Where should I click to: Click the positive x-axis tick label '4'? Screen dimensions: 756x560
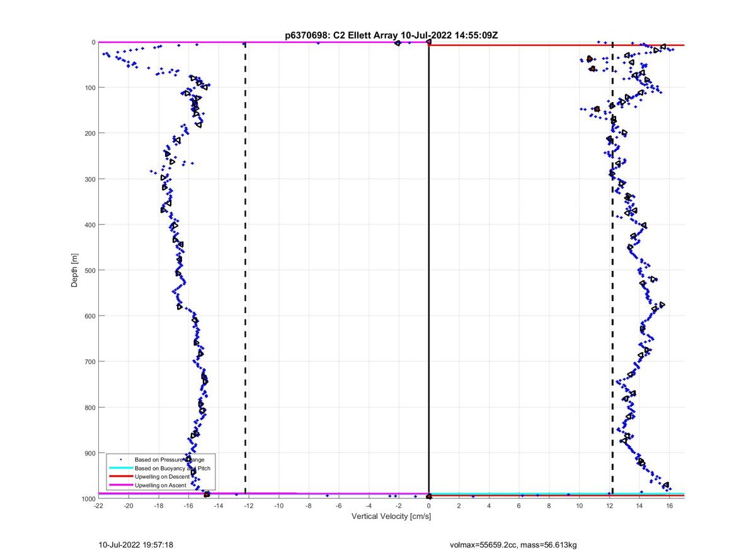click(489, 505)
